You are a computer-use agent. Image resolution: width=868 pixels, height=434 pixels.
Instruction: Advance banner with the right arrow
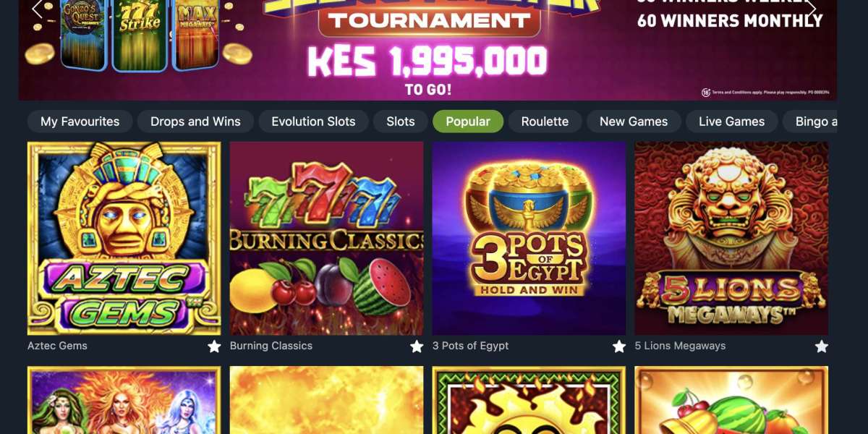coord(812,9)
